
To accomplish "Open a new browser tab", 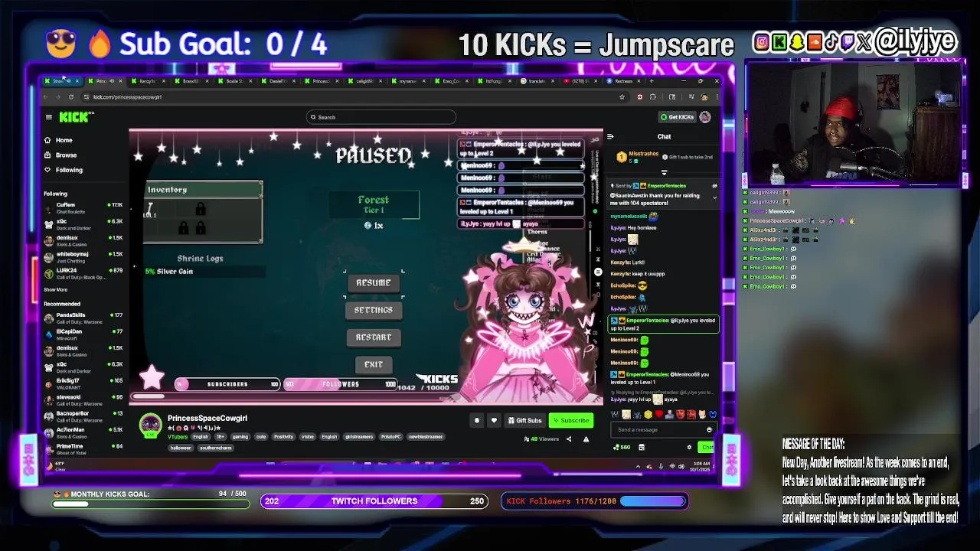I will point(652,80).
